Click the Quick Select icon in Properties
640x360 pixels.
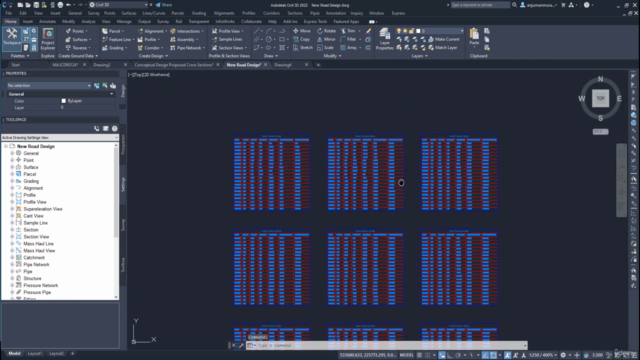113,85
